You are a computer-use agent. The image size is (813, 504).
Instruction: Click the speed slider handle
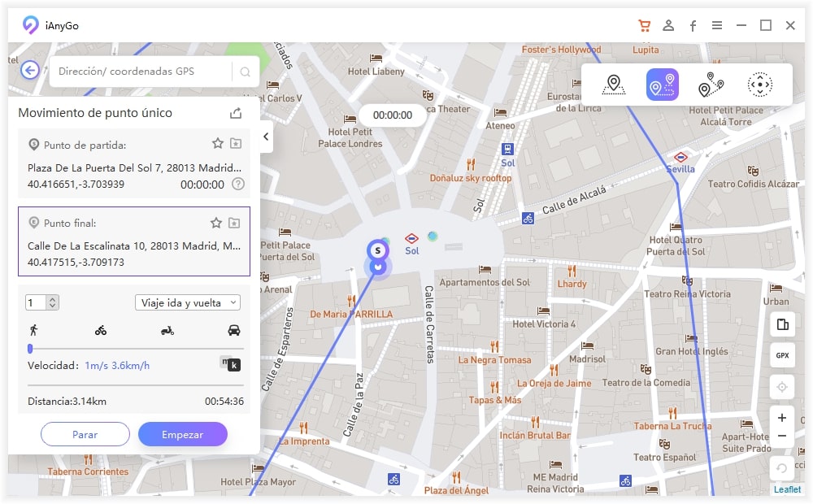30,349
